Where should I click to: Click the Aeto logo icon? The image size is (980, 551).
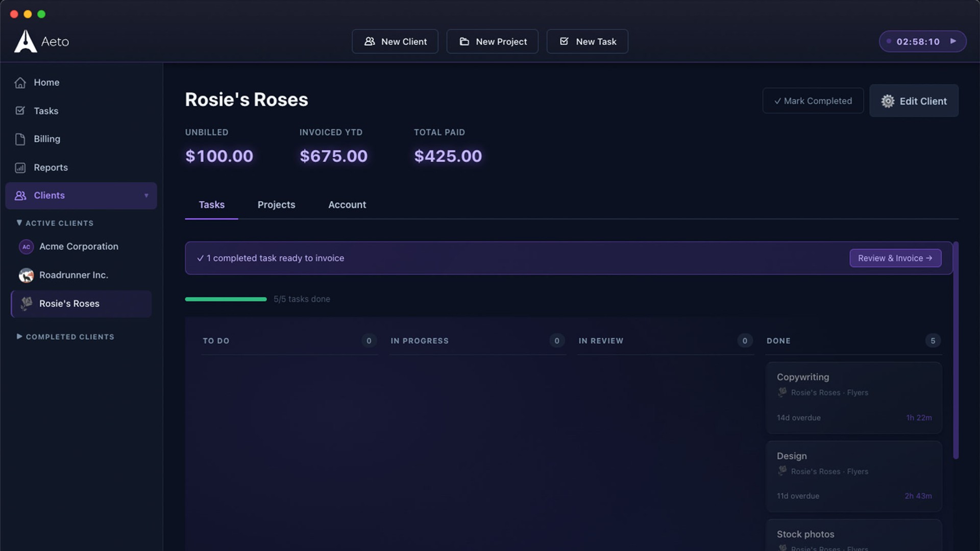25,41
